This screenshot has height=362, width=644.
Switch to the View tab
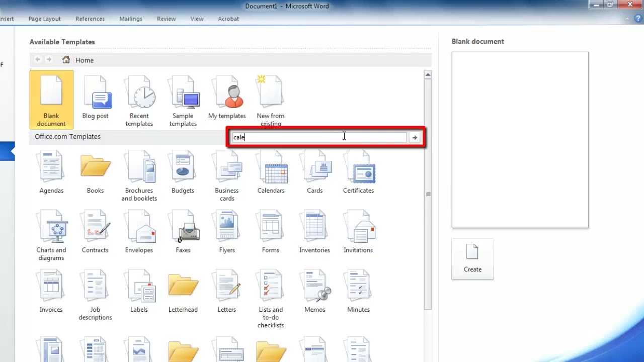tap(197, 19)
